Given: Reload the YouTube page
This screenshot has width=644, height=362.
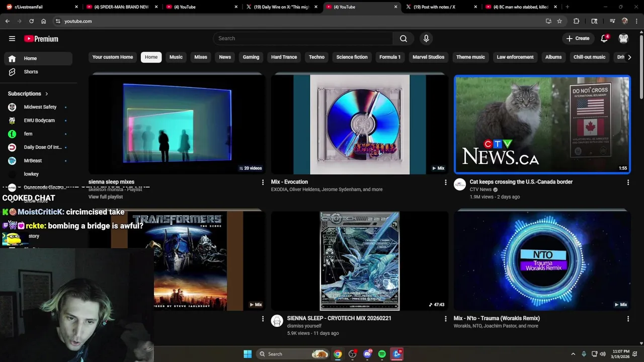Looking at the screenshot, I should pyautogui.click(x=31, y=21).
